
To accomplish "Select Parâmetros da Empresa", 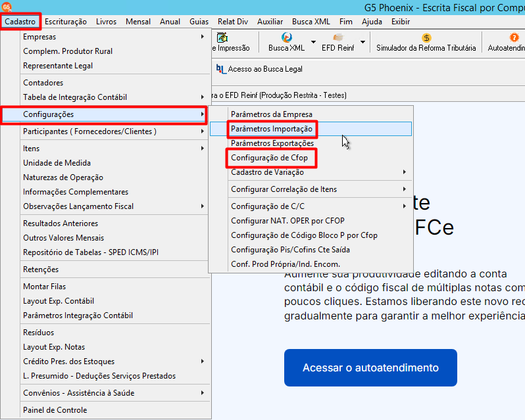I will click(x=311, y=114).
